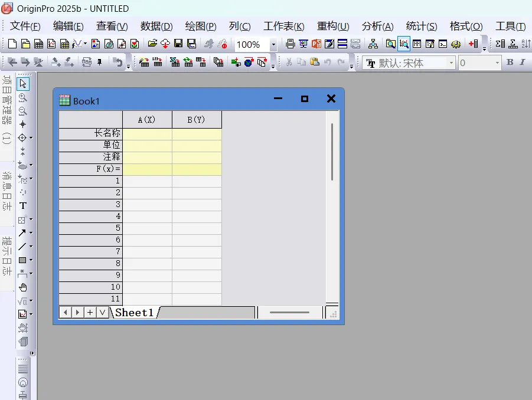Click the A-Z sort icon
Image resolution: width=532 pixels, height=400 pixels.
coord(526,44)
